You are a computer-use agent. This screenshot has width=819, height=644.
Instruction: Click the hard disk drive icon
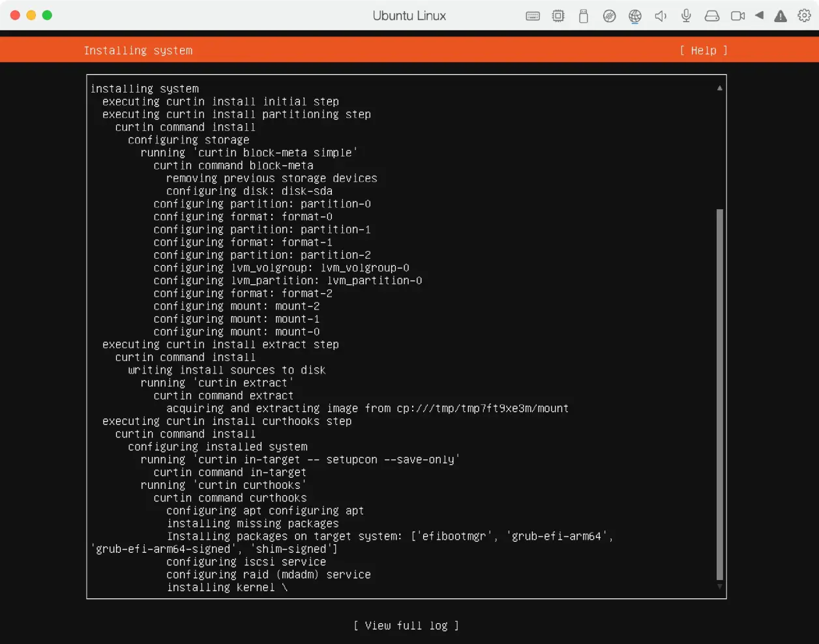tap(712, 16)
